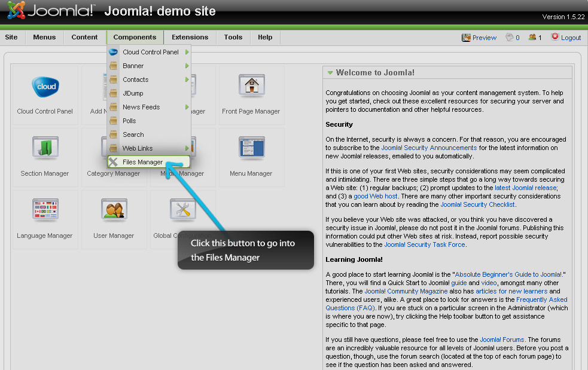Viewport: 588px width, 370px height.
Task: Collapse the Welcome to Joomla! panel
Action: pyautogui.click(x=330, y=73)
